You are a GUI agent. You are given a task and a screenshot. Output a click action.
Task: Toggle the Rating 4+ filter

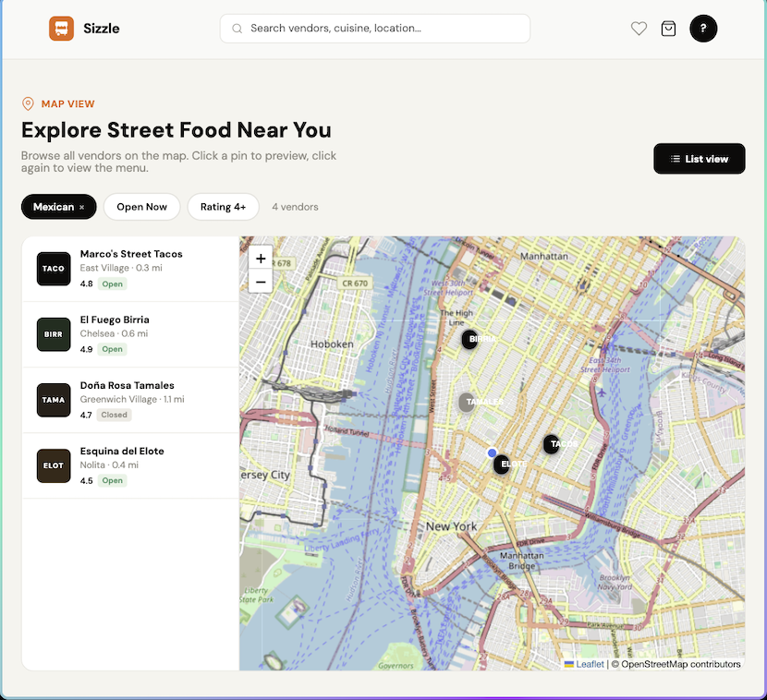point(223,207)
